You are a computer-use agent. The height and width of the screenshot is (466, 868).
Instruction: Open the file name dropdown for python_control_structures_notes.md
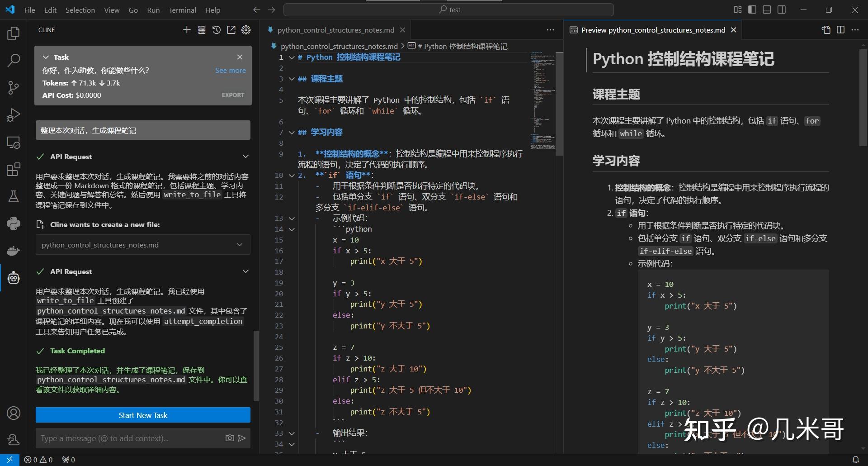click(239, 245)
